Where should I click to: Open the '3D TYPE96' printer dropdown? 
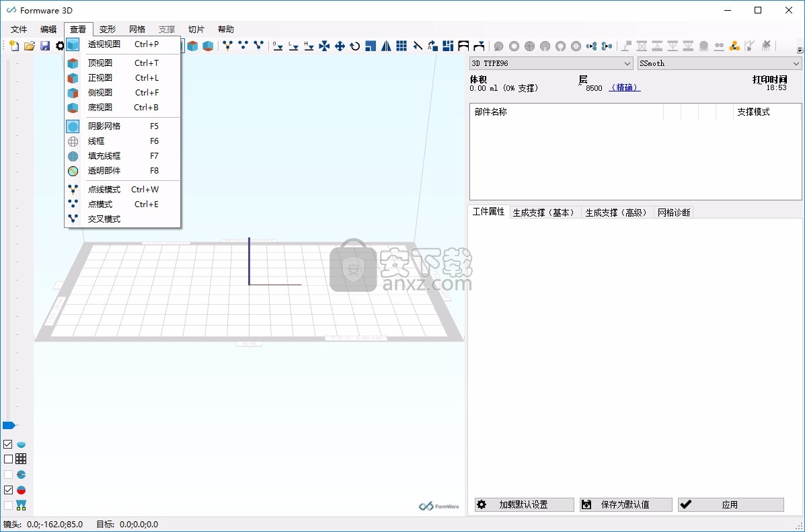tap(551, 63)
